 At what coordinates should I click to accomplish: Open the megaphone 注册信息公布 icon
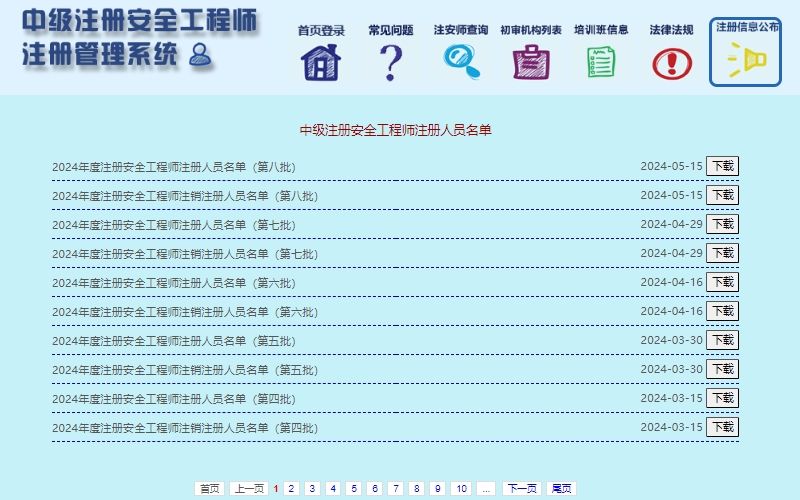click(745, 61)
